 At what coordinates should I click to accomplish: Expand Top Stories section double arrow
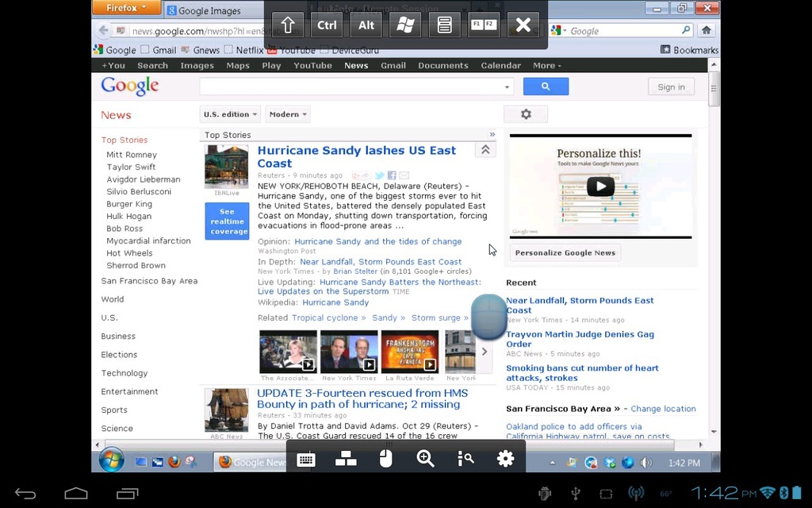[492, 134]
